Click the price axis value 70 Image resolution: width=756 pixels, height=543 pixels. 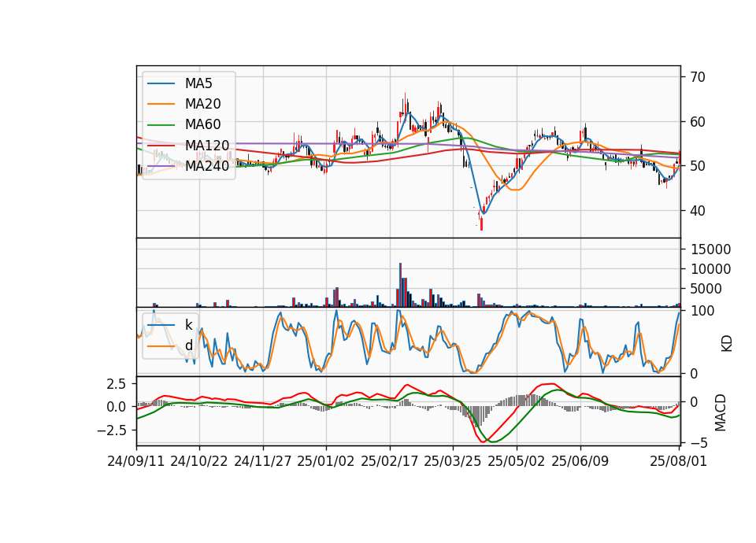(x=698, y=77)
